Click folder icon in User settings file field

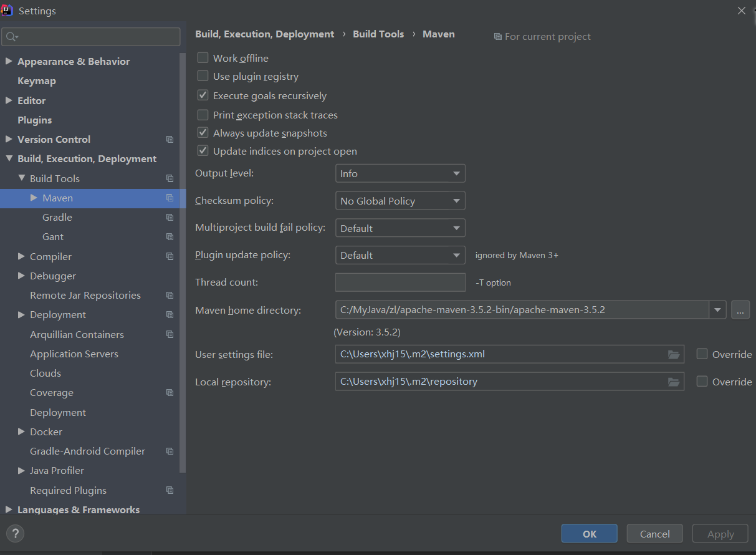pyautogui.click(x=673, y=354)
